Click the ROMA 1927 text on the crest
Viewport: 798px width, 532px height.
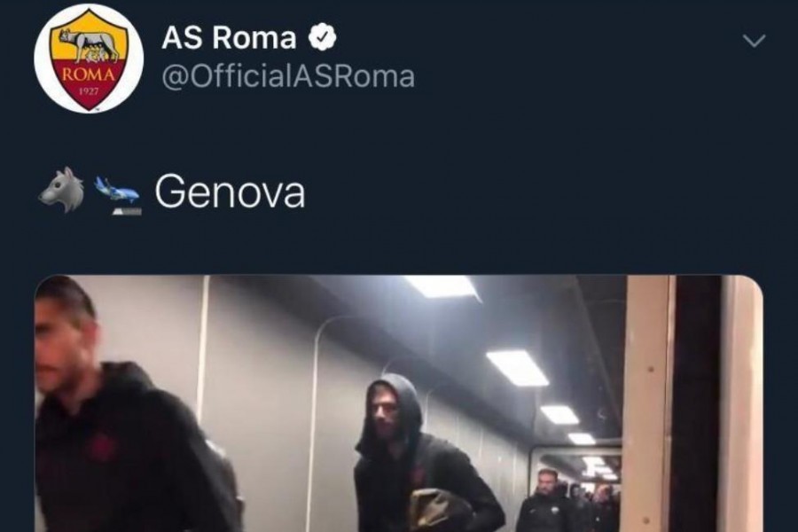pyautogui.click(x=90, y=82)
